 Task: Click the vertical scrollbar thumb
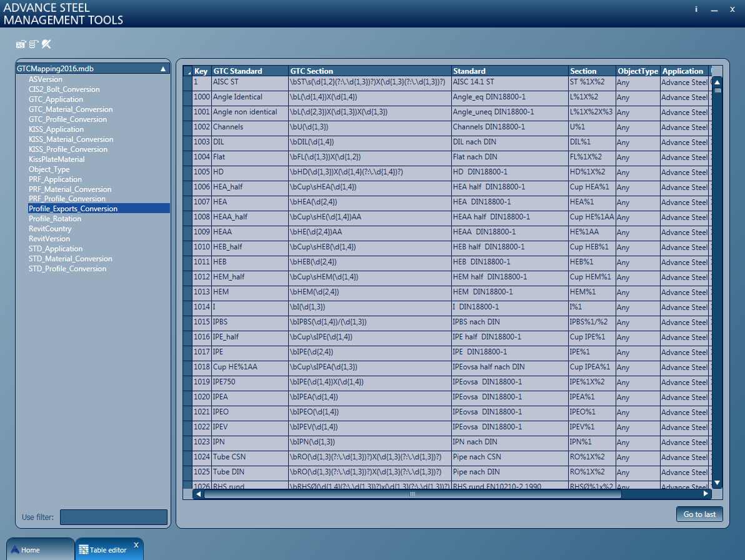click(717, 90)
